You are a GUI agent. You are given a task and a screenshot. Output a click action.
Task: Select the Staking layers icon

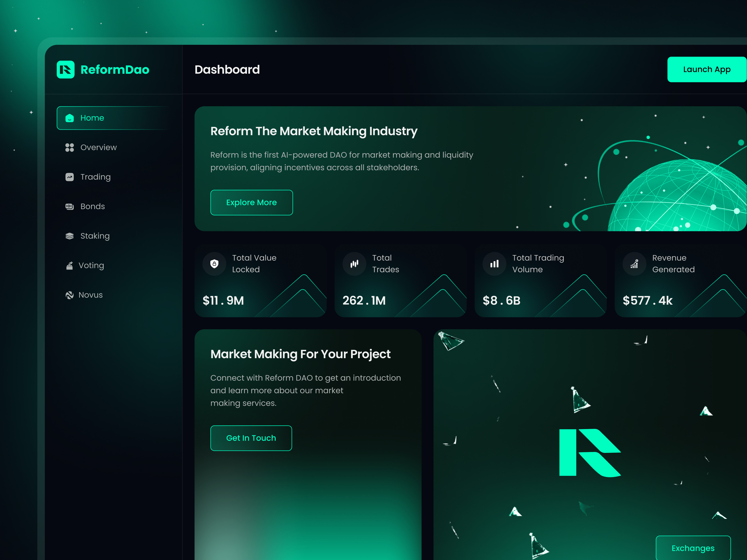(69, 236)
